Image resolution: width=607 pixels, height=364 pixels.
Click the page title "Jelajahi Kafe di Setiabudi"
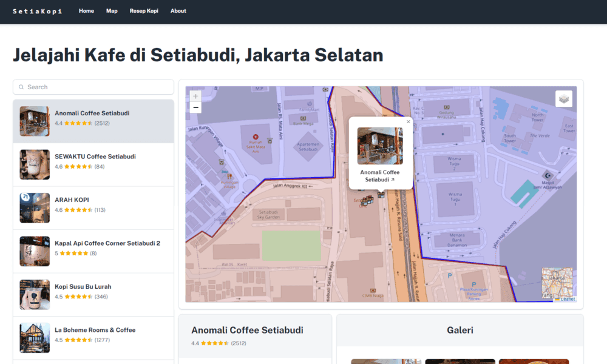[x=198, y=55]
